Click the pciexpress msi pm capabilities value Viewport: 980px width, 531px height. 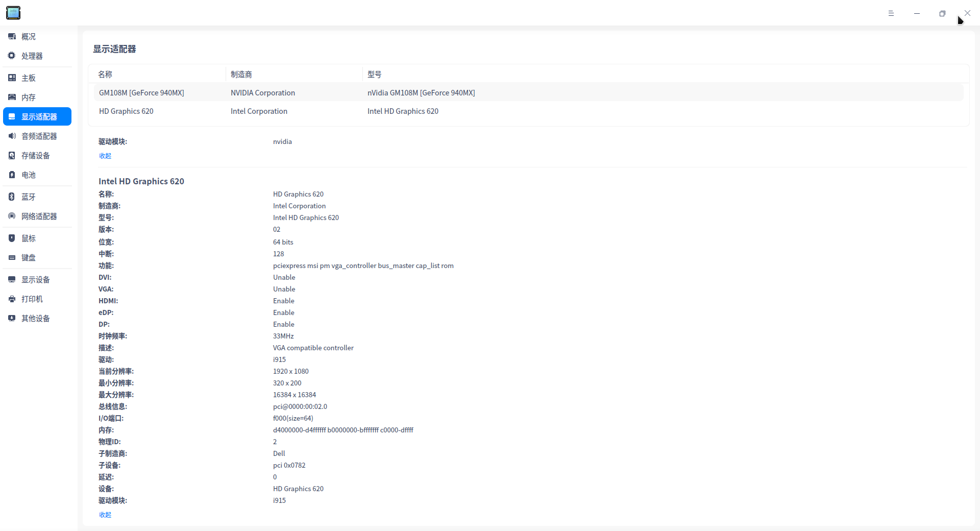(x=363, y=265)
